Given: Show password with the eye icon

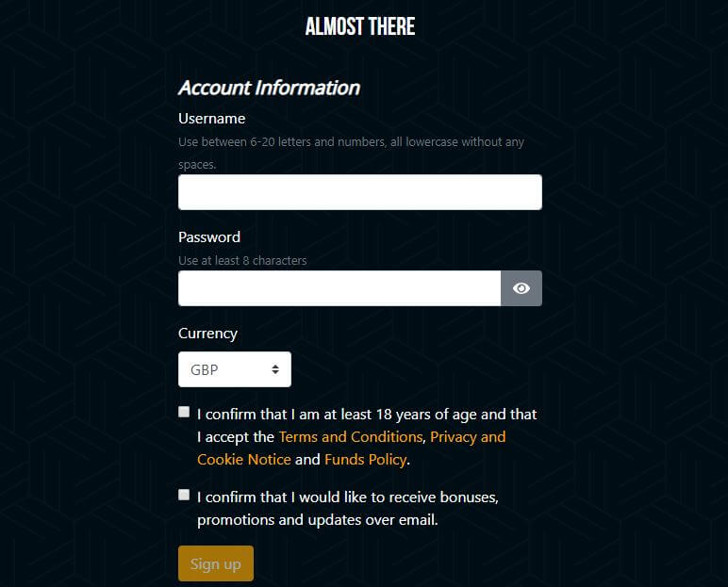Looking at the screenshot, I should tap(521, 288).
